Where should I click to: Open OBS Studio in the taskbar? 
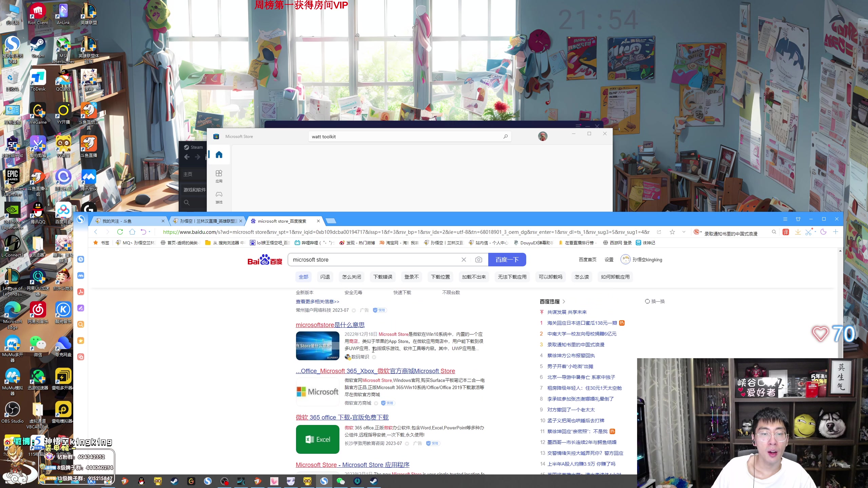[224, 481]
